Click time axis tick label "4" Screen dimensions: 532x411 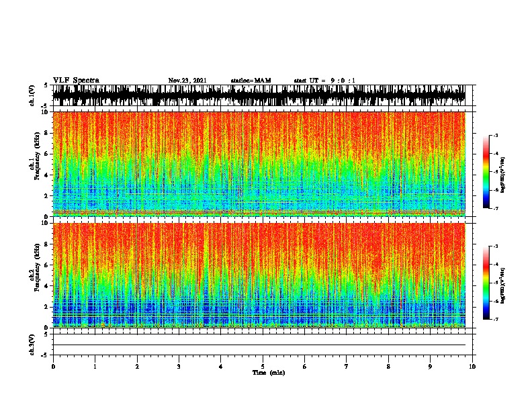[221, 367]
